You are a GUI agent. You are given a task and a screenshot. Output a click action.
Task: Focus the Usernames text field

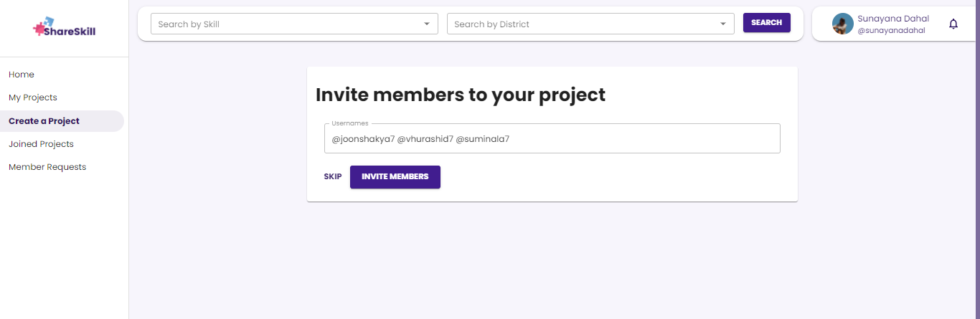(x=552, y=139)
